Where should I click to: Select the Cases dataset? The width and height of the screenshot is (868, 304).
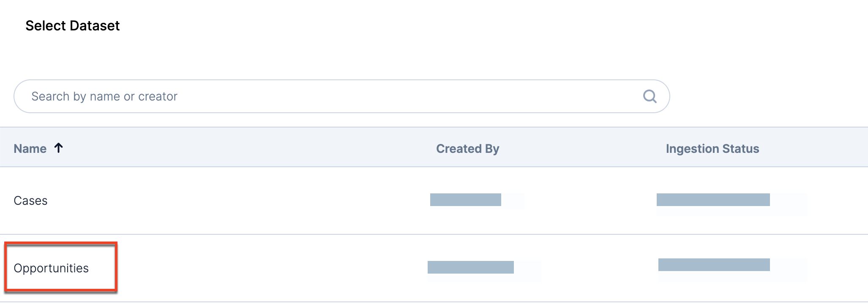pos(30,201)
